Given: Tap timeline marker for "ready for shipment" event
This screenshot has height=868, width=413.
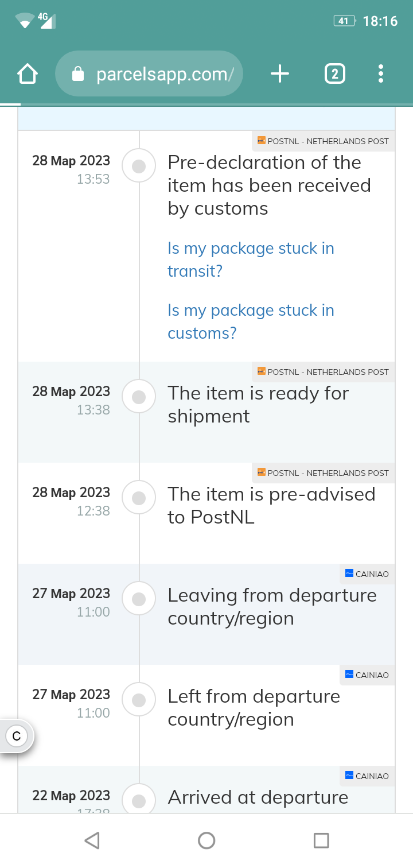Looking at the screenshot, I should coord(139,397).
